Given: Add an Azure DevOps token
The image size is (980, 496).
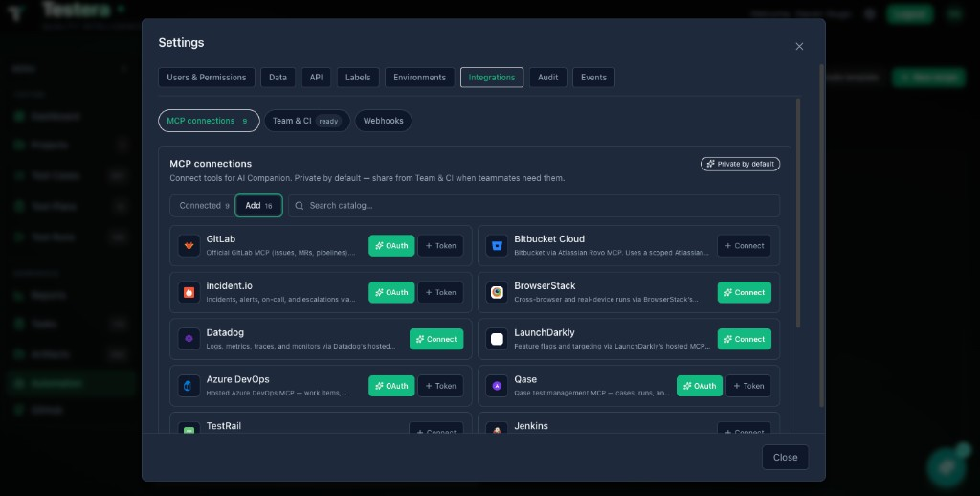Looking at the screenshot, I should click(x=440, y=386).
